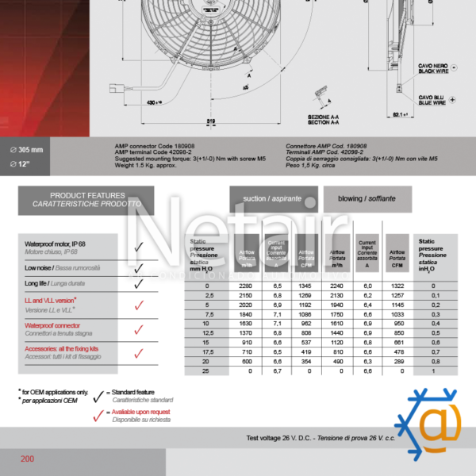476x476 pixels.
Task: Select the suction / aspirante tab
Action: (273, 199)
